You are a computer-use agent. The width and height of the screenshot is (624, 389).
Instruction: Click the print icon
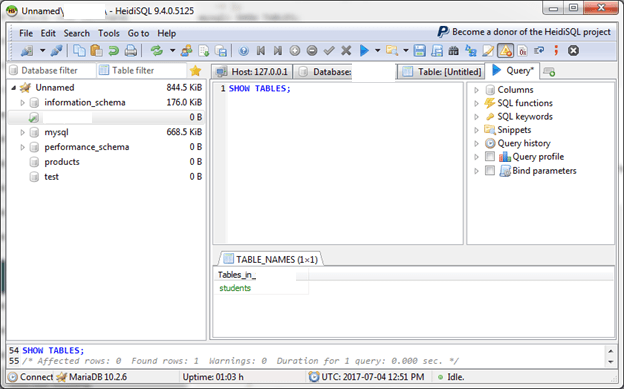pos(131,51)
